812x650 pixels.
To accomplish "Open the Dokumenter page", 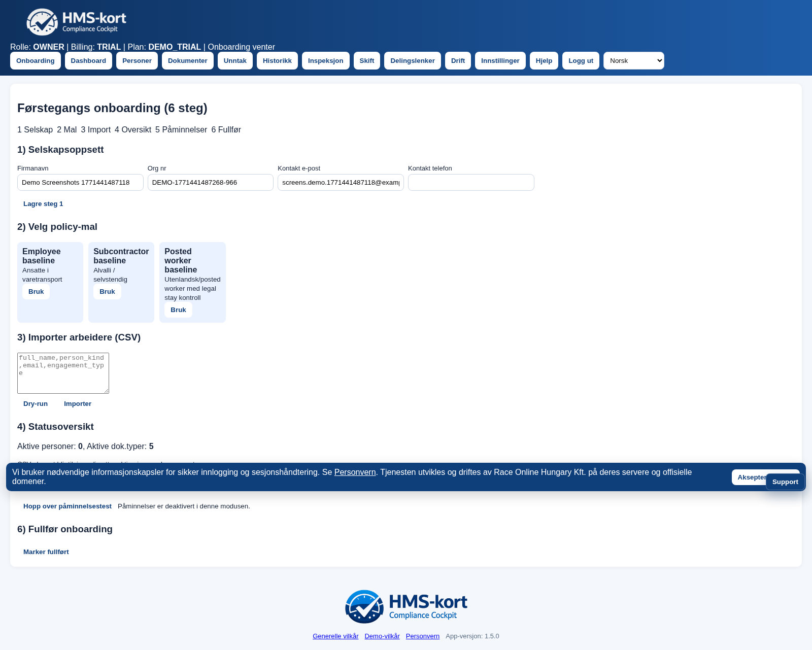I will (x=187, y=60).
